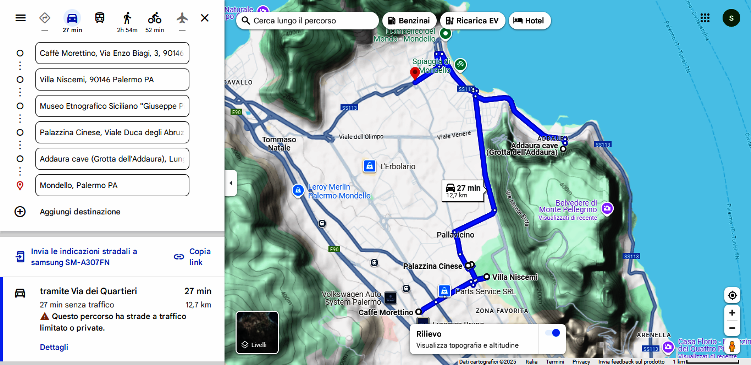
Task: Click Cerca lungo il percorso search box
Action: (307, 21)
